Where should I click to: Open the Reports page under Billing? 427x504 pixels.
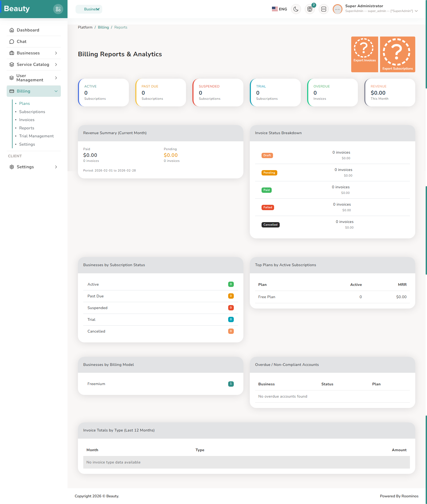(x=27, y=128)
